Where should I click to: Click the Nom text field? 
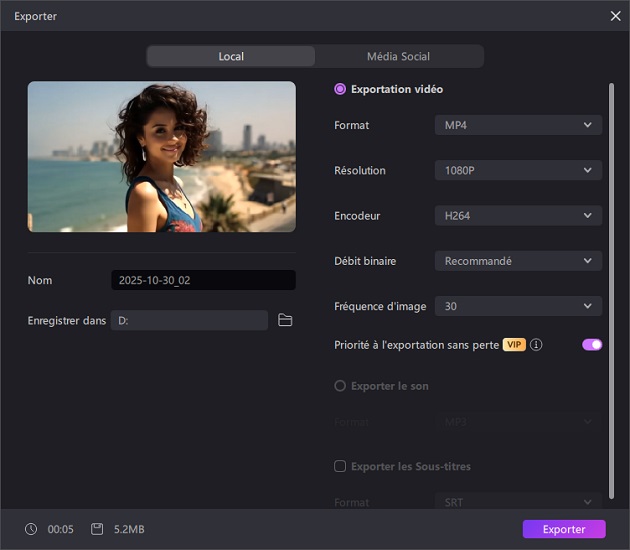pyautogui.click(x=203, y=280)
